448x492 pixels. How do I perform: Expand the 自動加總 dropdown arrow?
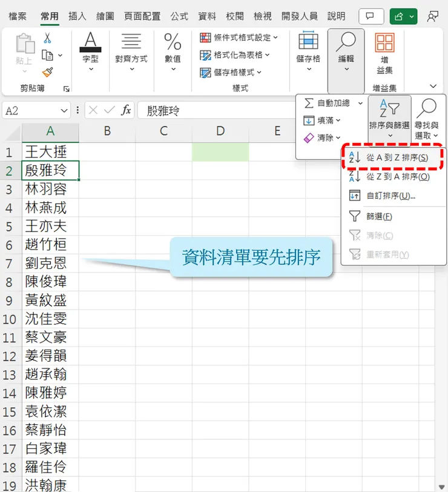coord(361,103)
